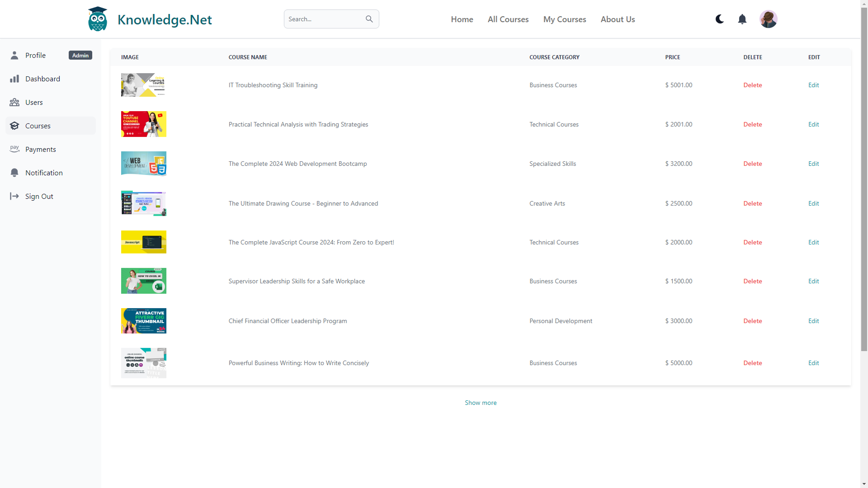
Task: Click the notification bell in the header
Action: point(742,19)
